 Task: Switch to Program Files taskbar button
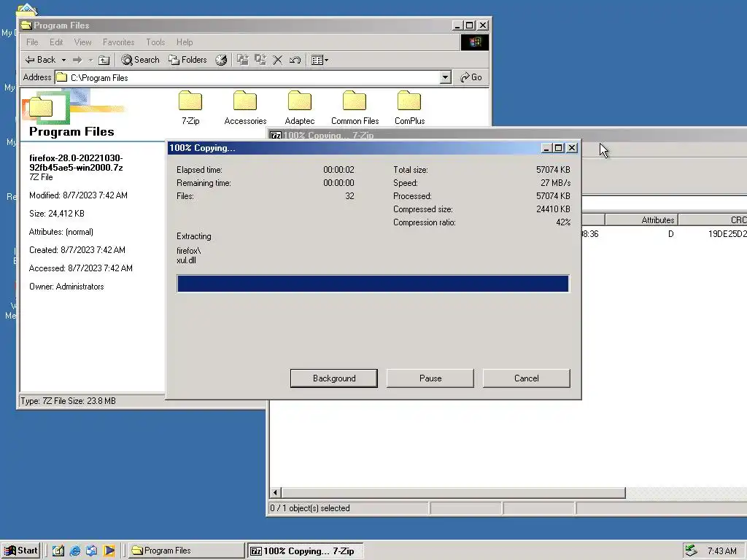coord(187,551)
